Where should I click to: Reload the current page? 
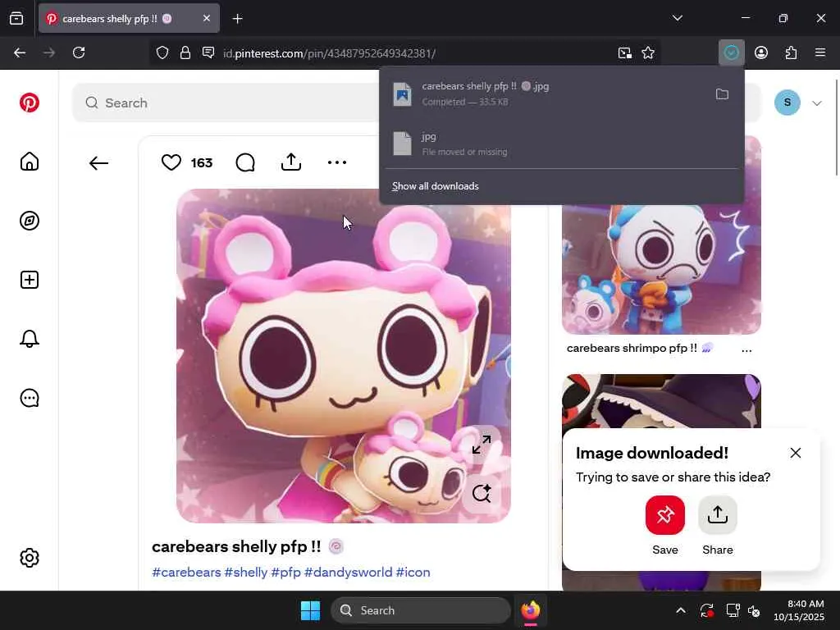pos(79,52)
